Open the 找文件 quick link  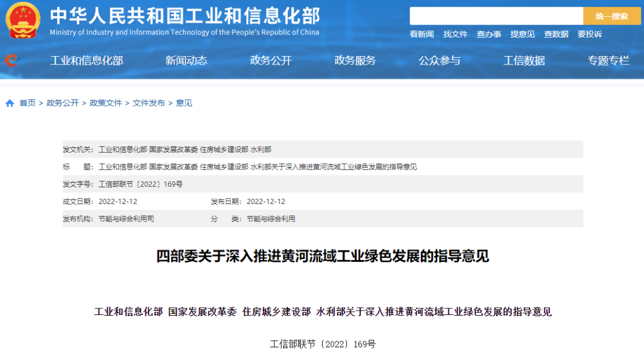[455, 35]
